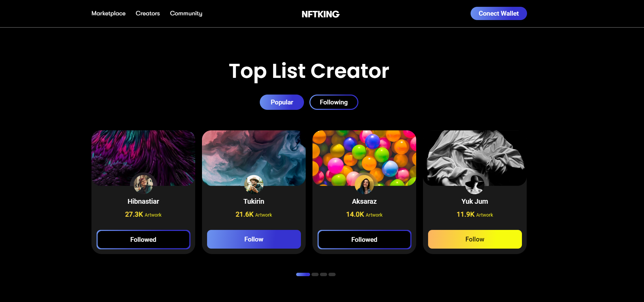Open Yuk Jum's profile avatar
The image size is (644, 302).
tap(475, 184)
